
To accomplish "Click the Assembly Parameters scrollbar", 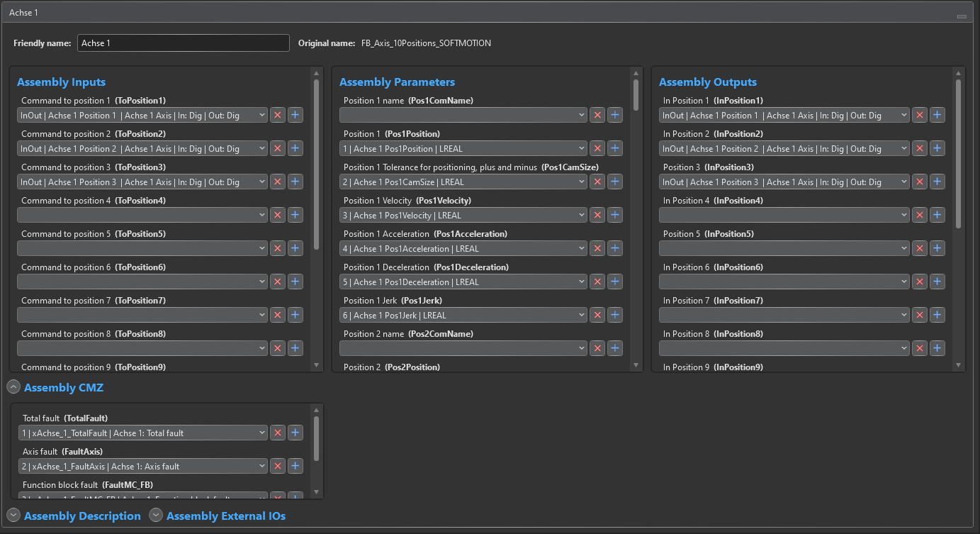I will [636, 94].
